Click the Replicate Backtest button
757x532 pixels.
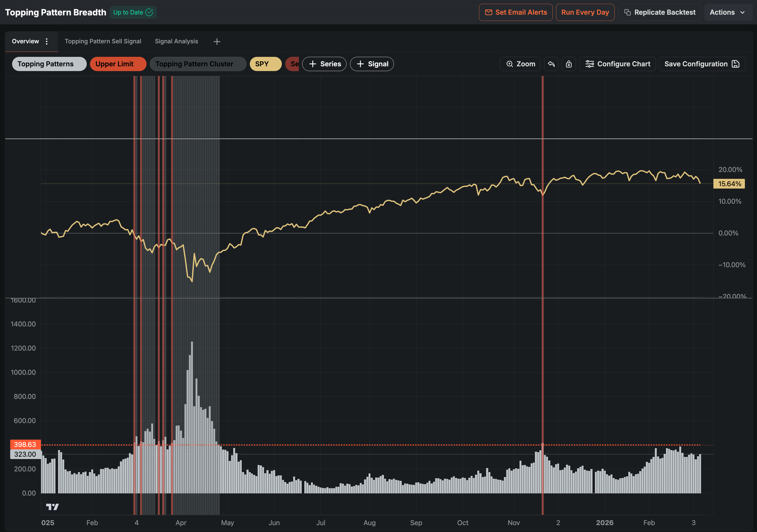[x=659, y=12]
